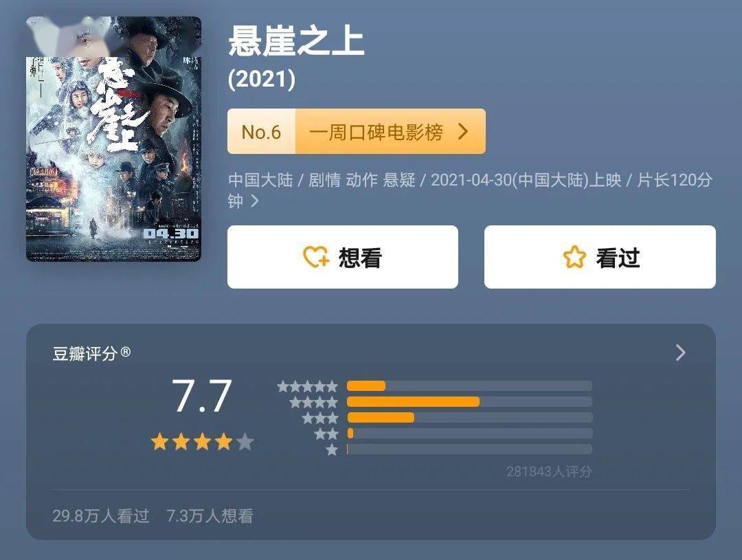Mark movie as 看过
Image resolution: width=742 pixels, height=560 pixels.
(600, 257)
